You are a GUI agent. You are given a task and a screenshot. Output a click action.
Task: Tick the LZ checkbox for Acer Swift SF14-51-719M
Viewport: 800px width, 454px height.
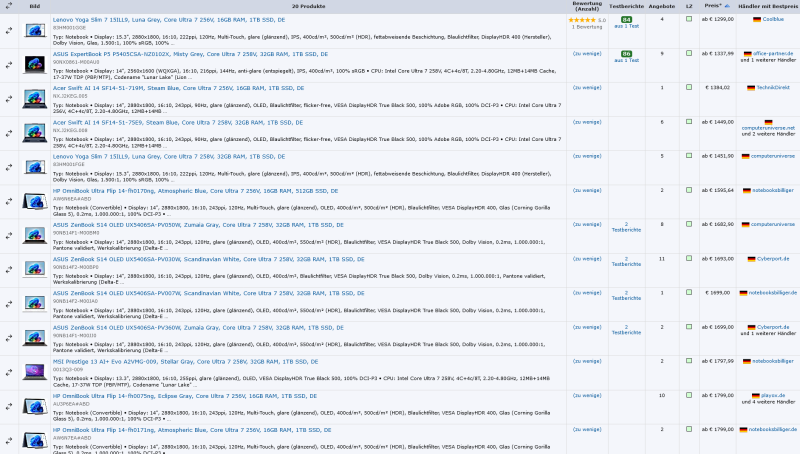point(689,87)
